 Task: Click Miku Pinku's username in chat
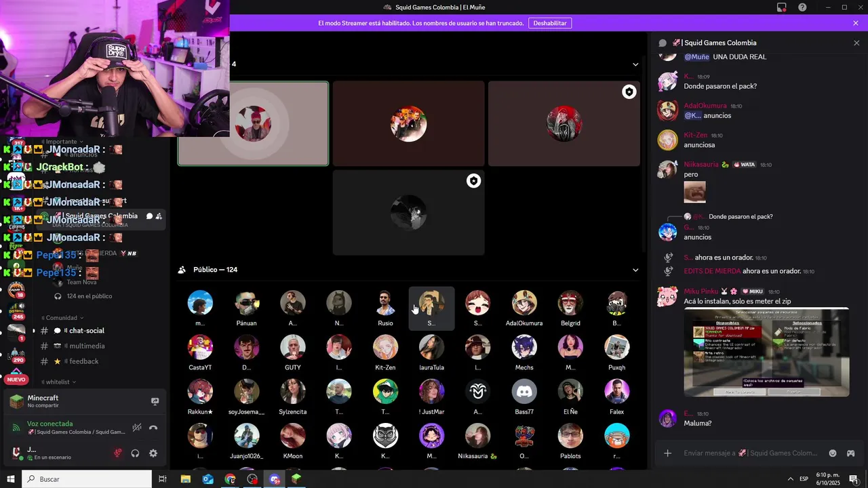point(701,291)
